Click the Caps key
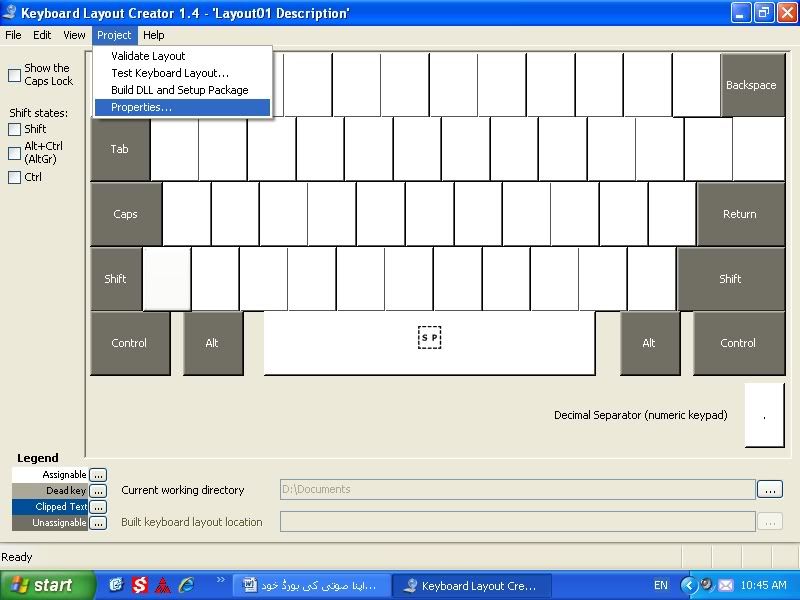Viewport: 800px width, 600px height. pos(126,214)
